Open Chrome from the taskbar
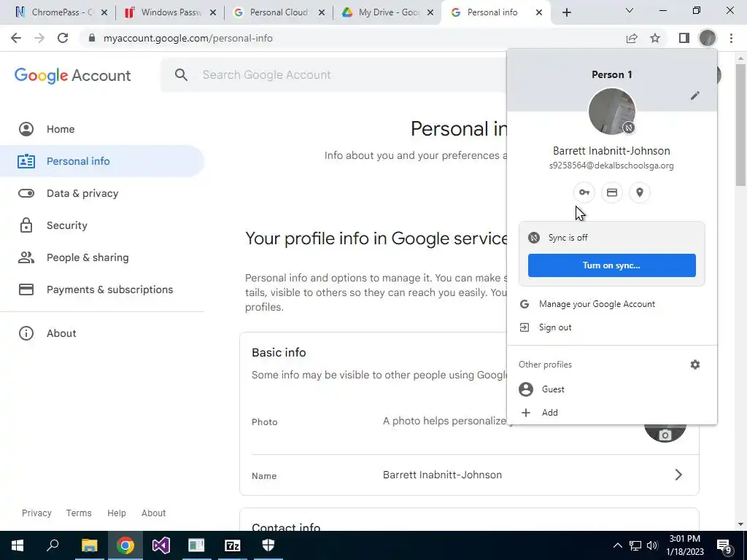 tap(125, 545)
